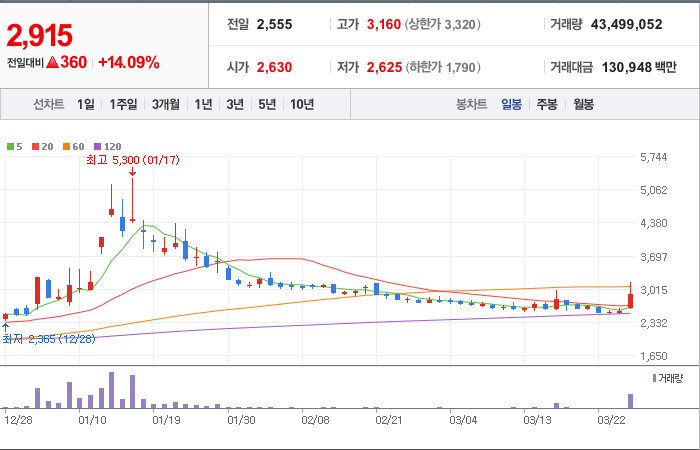Click the orange 60-day moving average swatch

[67, 146]
